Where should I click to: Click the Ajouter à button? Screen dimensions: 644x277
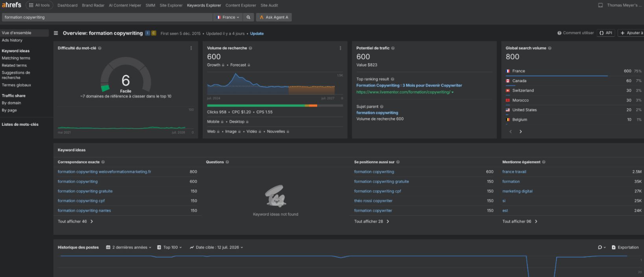tap(631, 33)
